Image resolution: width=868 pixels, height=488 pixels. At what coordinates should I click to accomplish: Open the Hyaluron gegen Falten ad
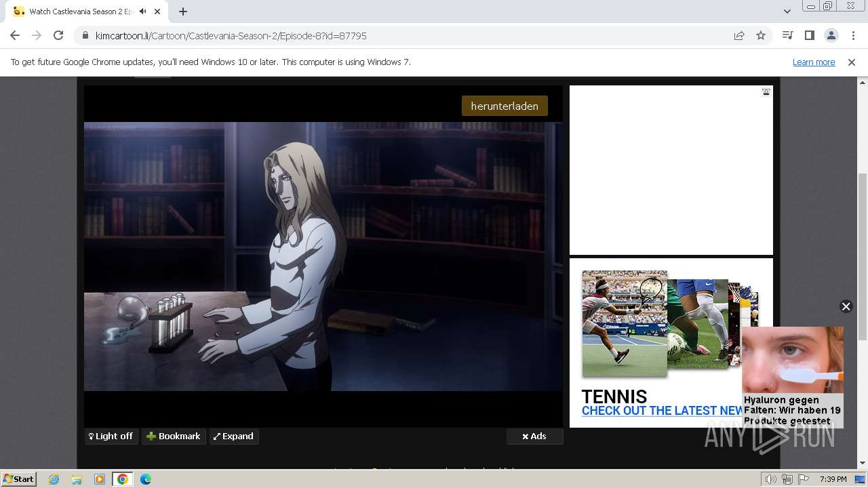[793, 377]
